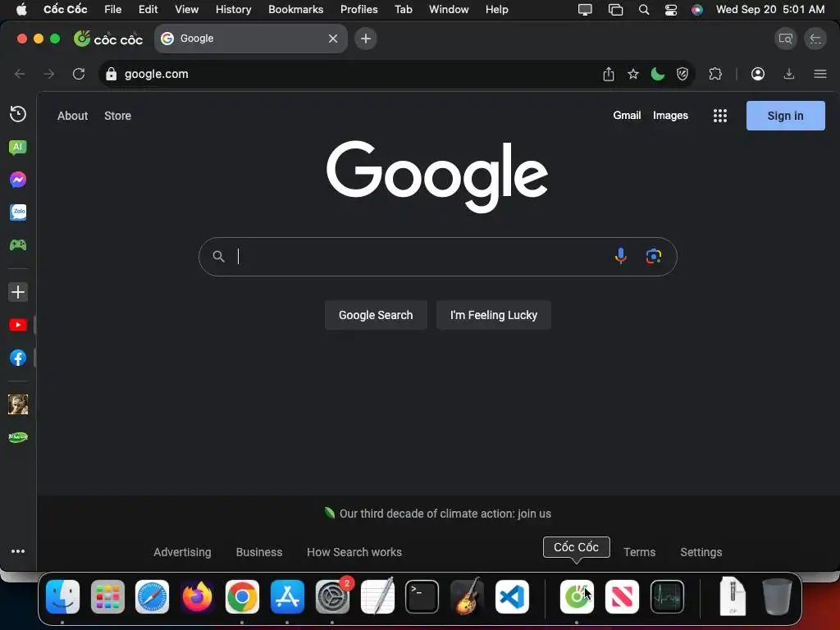The height and width of the screenshot is (630, 840).
Task: Open Spotlight search in the menu bar
Action: 644,10
